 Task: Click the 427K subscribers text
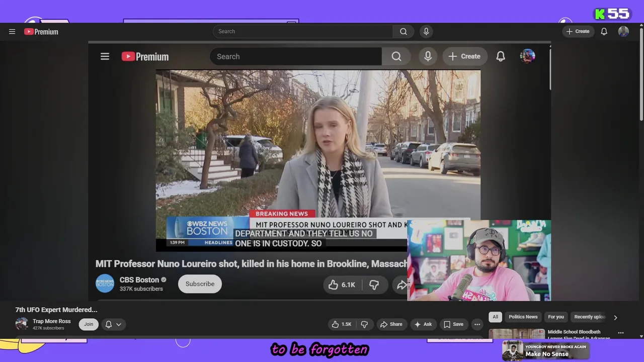[48, 328]
